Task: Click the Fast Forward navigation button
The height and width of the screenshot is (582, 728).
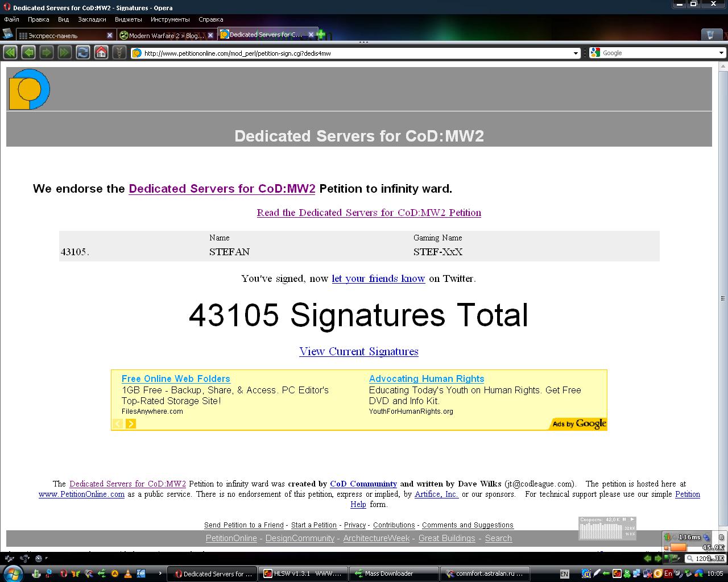Action: (x=65, y=53)
